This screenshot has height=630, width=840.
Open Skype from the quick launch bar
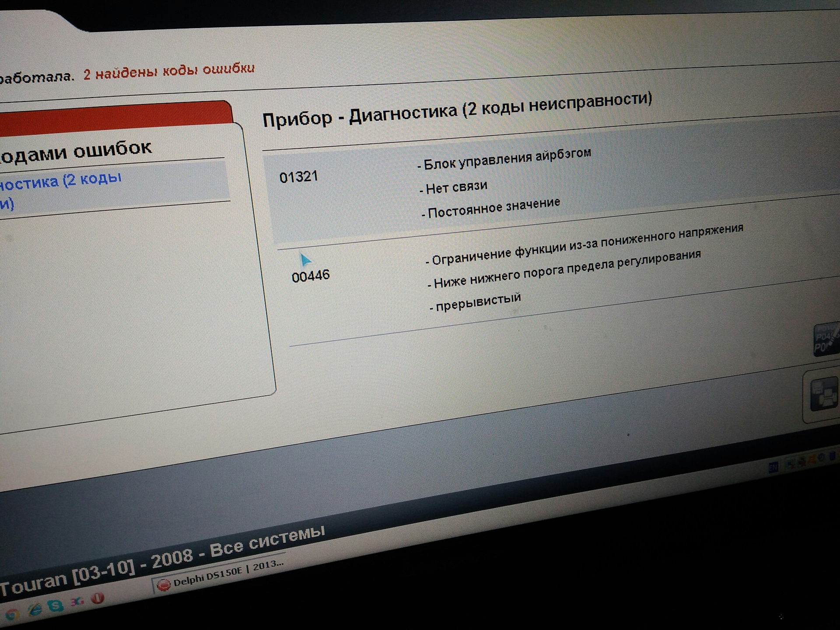pyautogui.click(x=56, y=605)
